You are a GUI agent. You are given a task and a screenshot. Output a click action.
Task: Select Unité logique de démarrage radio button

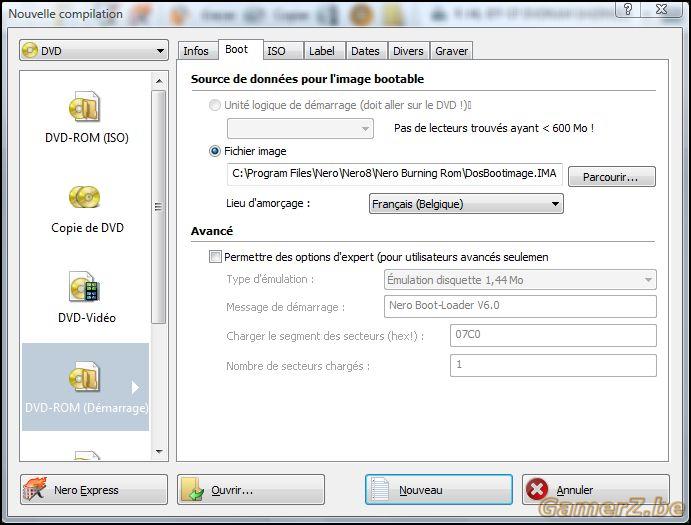tap(215, 105)
